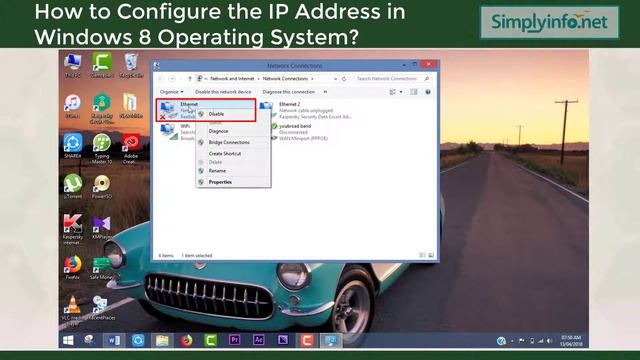Open Kaspersky Internet Security desktop icon
Image resolution: width=640 pixels, height=360 pixels.
pyautogui.click(x=73, y=229)
